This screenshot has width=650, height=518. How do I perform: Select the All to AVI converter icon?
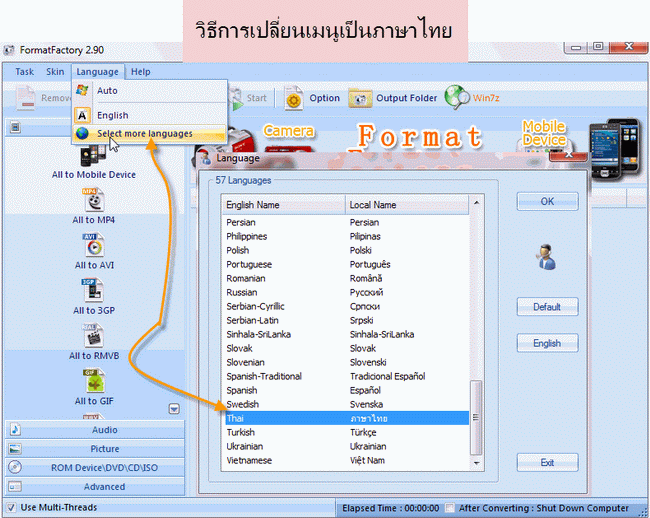click(x=94, y=245)
